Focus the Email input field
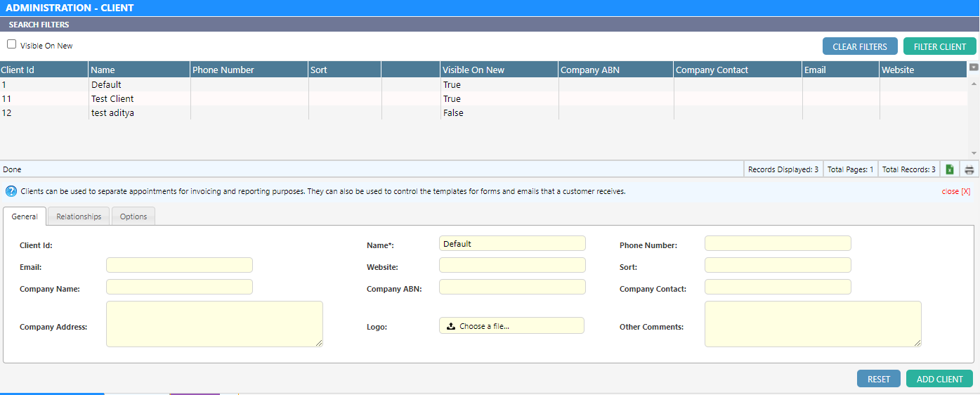The width and height of the screenshot is (980, 395). [179, 265]
